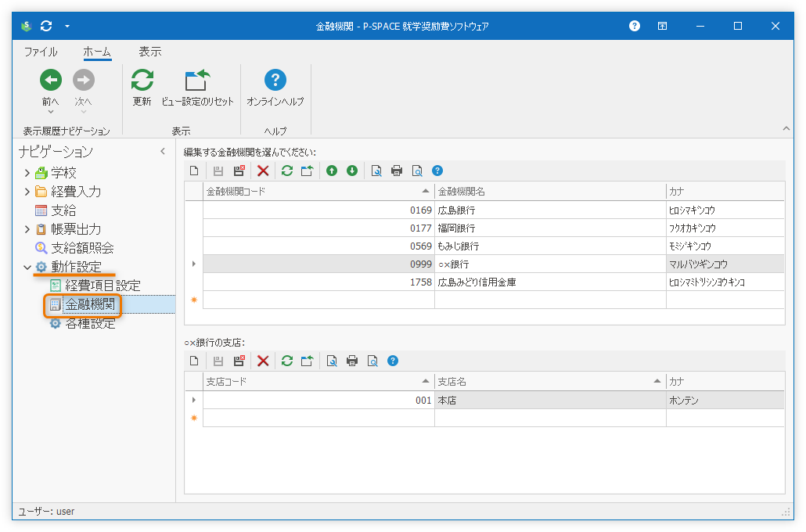Click title bar ribbon display options icon
The height and width of the screenshot is (532, 806).
[663, 26]
